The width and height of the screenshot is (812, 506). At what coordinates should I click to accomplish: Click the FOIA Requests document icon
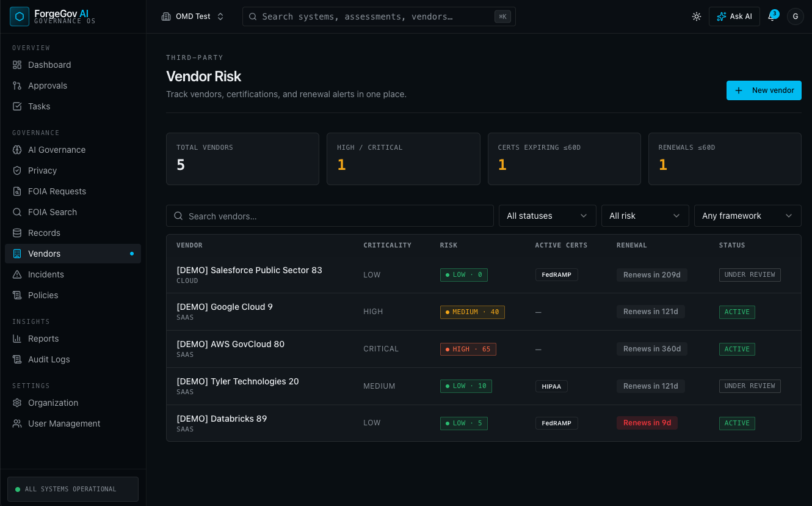click(x=17, y=191)
